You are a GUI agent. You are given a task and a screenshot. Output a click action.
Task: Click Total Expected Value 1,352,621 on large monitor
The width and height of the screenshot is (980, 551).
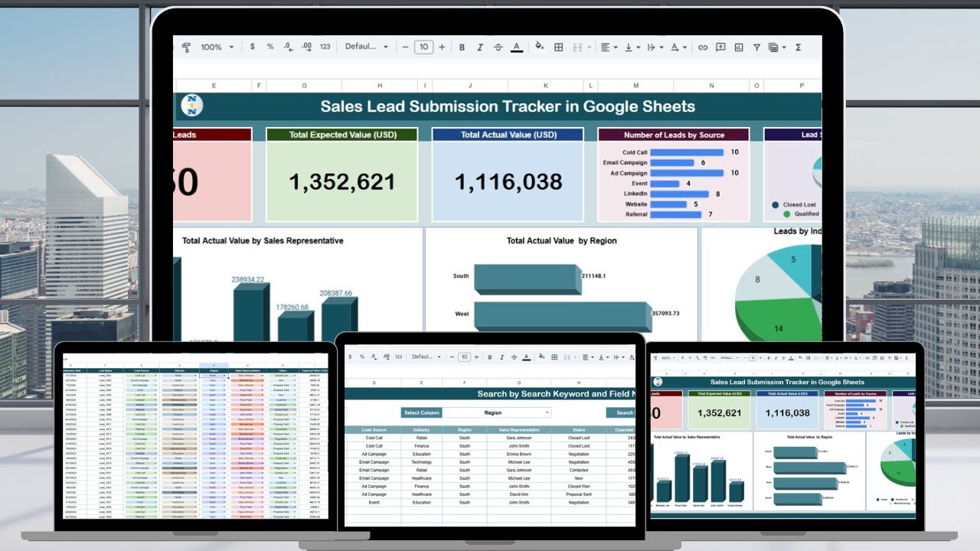(x=342, y=181)
